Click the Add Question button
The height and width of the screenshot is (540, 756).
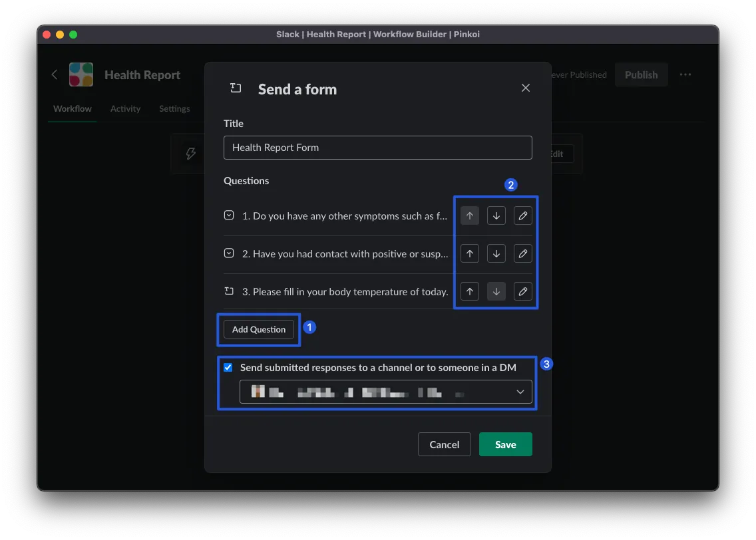click(259, 329)
